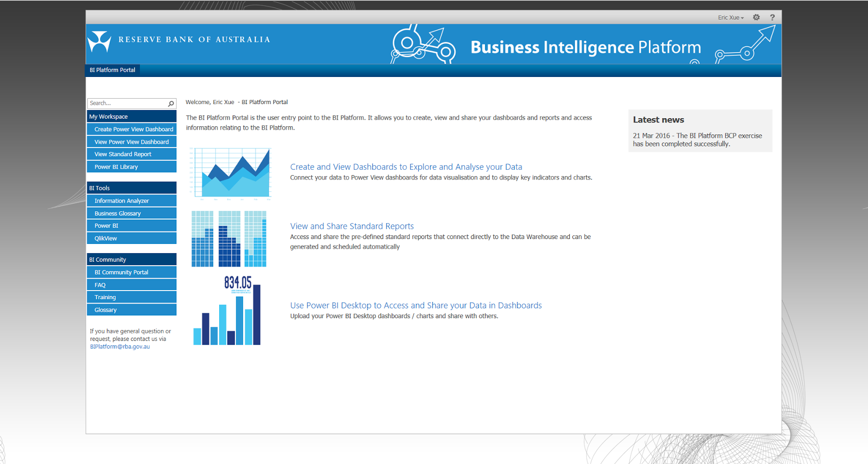Open the Training menu item
The width and height of the screenshot is (868, 464).
131,297
